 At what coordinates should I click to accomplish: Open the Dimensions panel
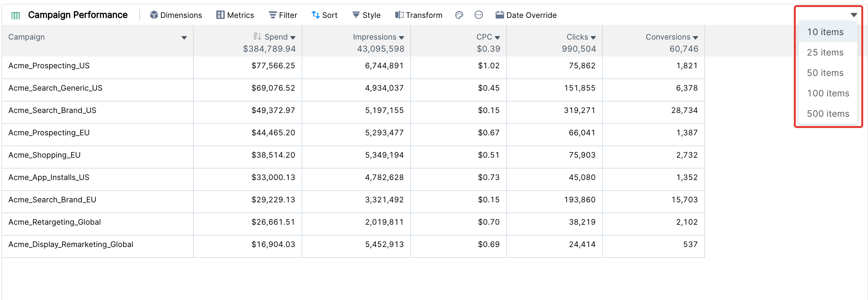coord(176,15)
